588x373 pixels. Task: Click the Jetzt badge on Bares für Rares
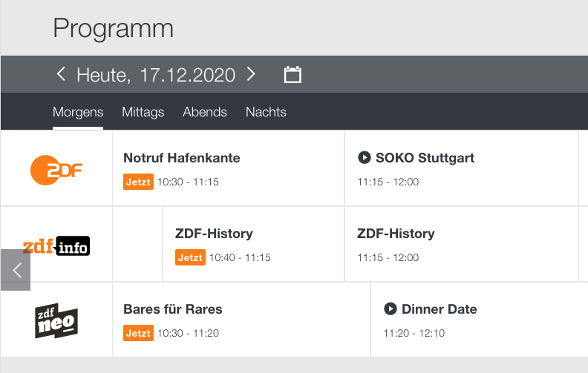tap(138, 333)
